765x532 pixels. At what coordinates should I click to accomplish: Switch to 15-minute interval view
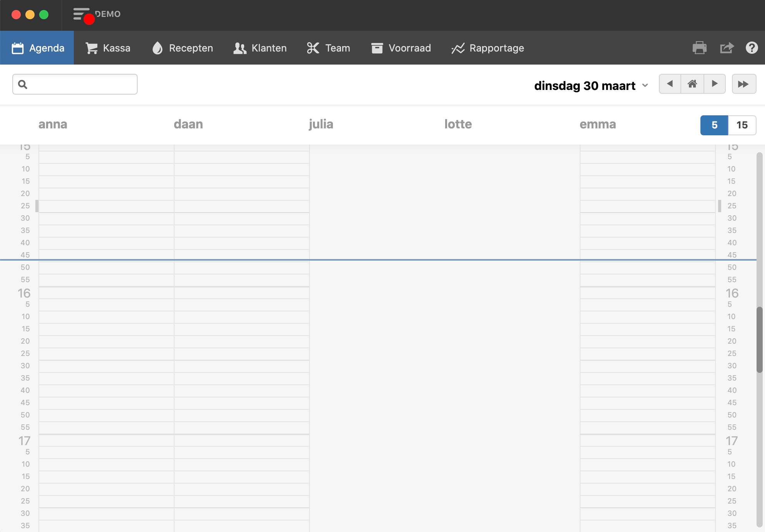(742, 125)
